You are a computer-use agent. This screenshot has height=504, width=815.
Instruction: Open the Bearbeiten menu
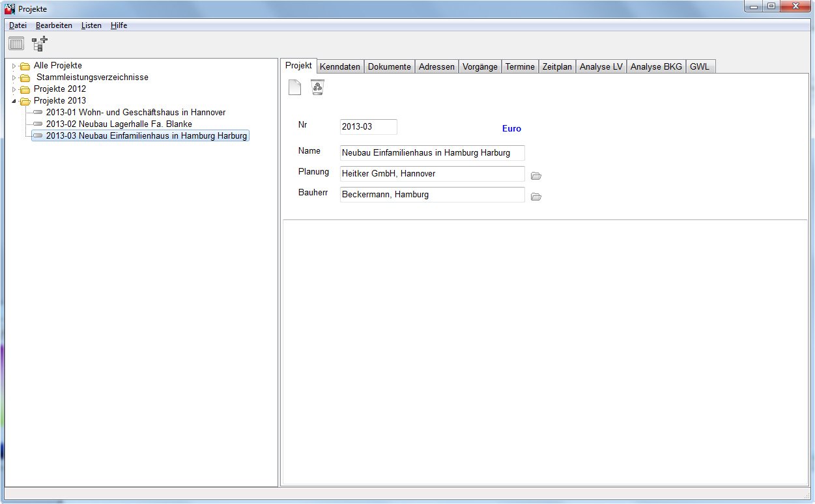(x=54, y=25)
